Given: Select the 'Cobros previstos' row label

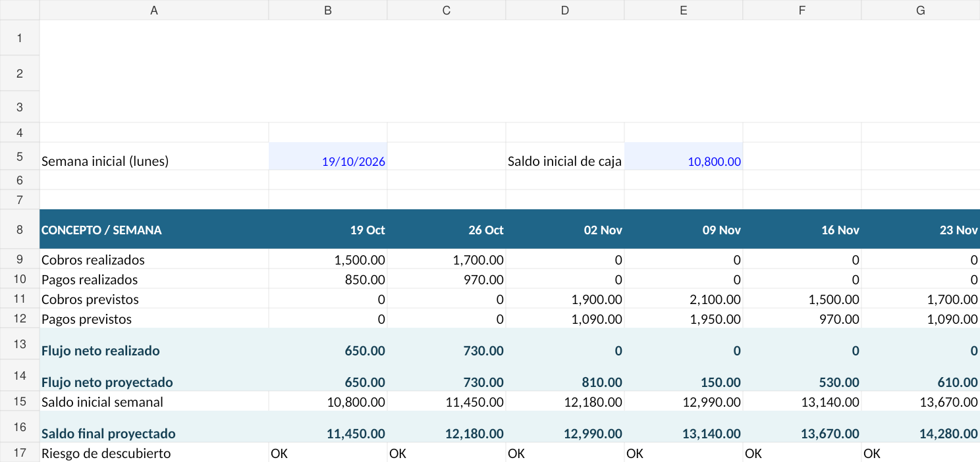Looking at the screenshot, I should (x=154, y=298).
